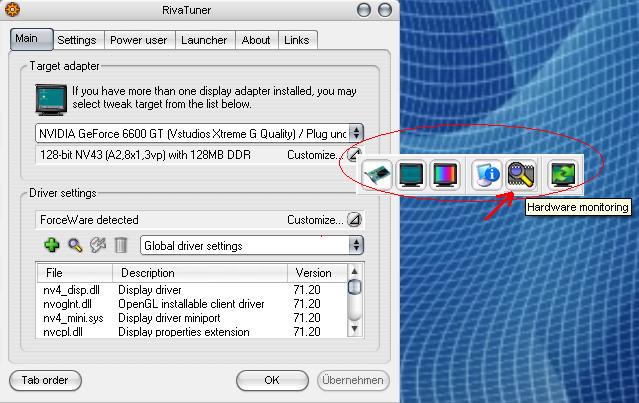This screenshot has width=639, height=403.
Task: Click the Tab order button
Action: (x=45, y=380)
